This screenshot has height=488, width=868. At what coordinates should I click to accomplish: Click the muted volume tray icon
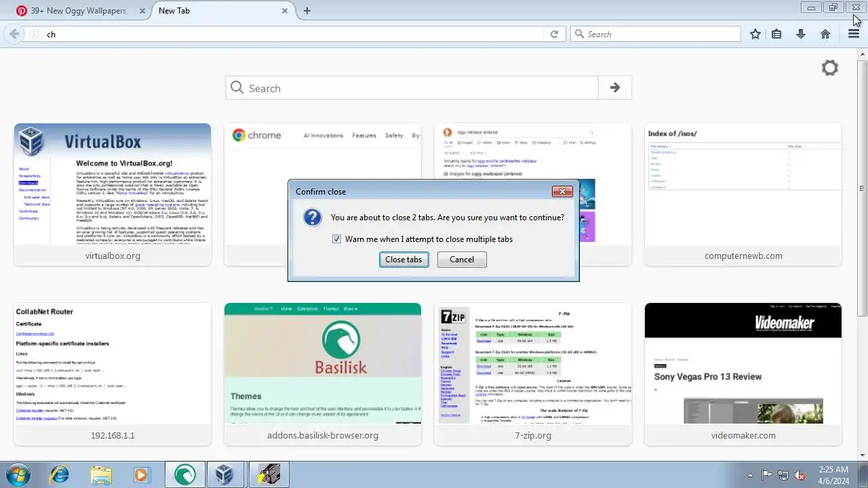(x=800, y=475)
